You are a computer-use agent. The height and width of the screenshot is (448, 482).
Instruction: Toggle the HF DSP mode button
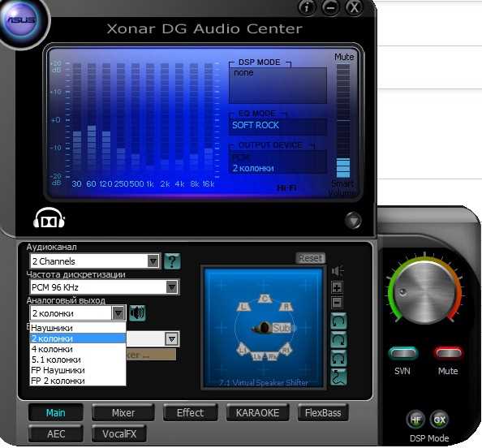415,420
